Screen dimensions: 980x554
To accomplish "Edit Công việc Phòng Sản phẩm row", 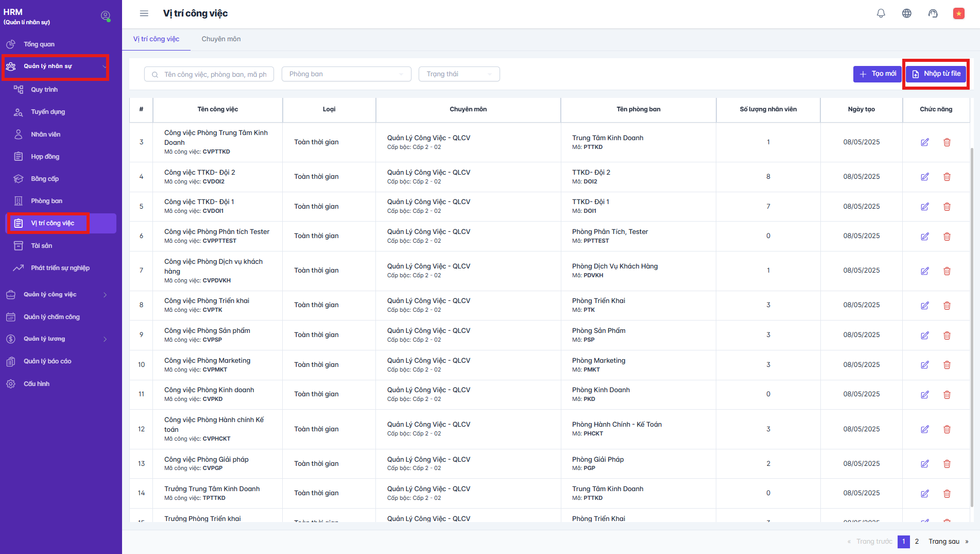I will [925, 335].
